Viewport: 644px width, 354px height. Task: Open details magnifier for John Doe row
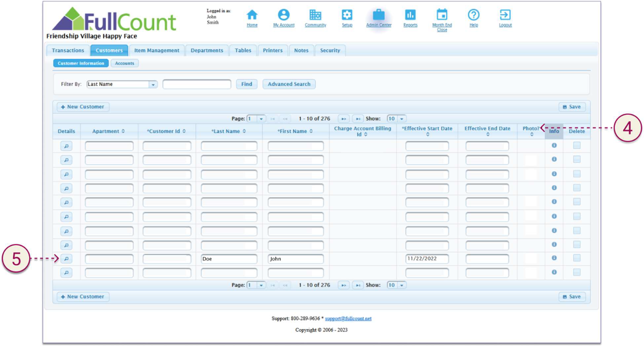(66, 259)
